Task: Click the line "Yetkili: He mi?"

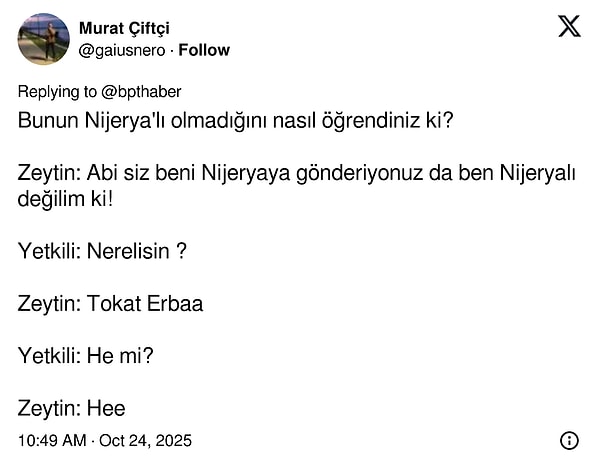Action: (x=85, y=355)
